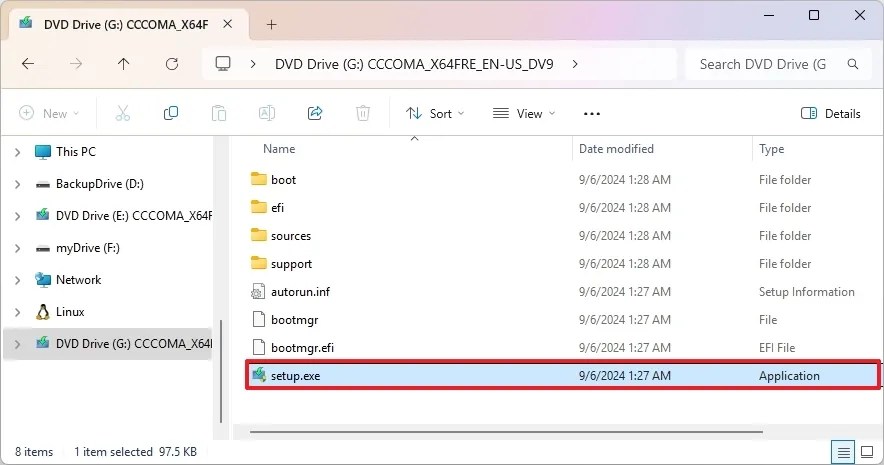Go up one folder level
Screen dimensions: 884x465
[123, 64]
